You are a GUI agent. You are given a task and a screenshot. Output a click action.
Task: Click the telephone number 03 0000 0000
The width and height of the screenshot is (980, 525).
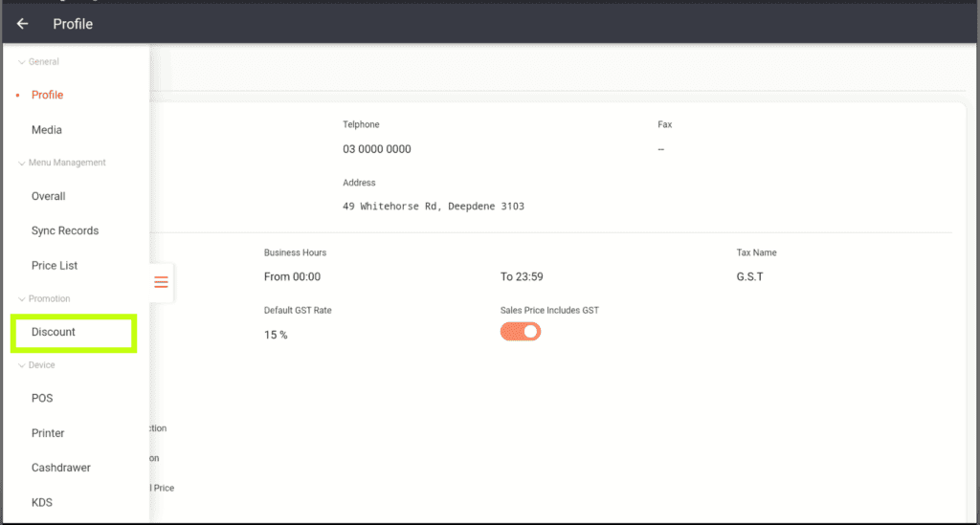[377, 149]
